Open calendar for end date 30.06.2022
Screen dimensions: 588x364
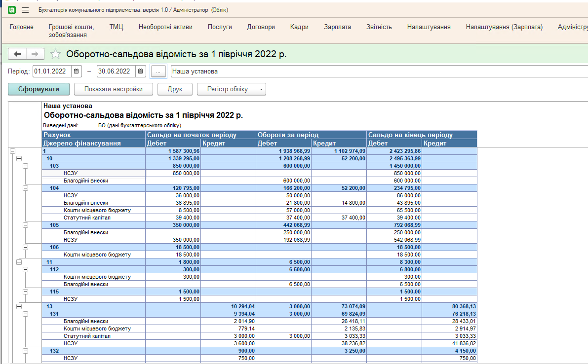pos(141,72)
